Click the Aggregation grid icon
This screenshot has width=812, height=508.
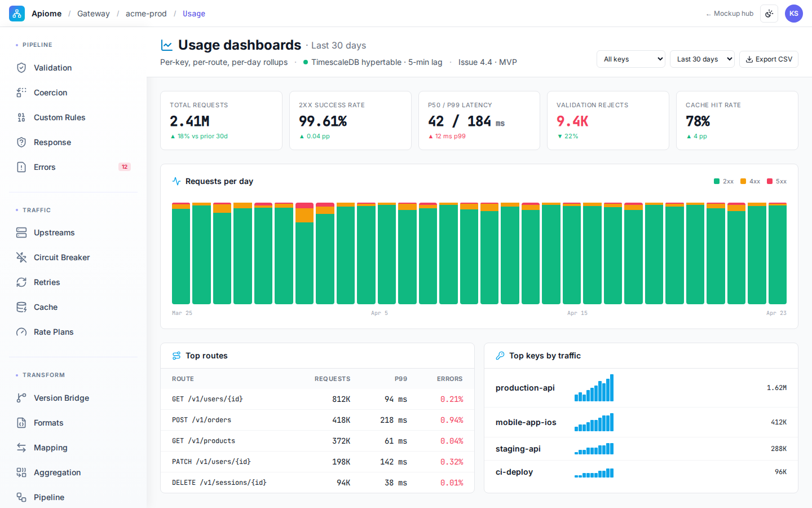pos(21,472)
